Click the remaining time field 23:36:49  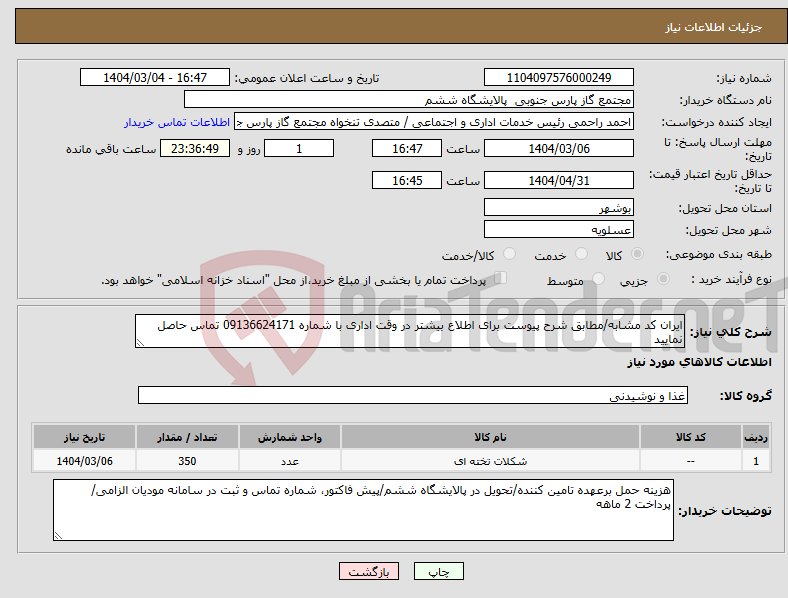coord(194,148)
